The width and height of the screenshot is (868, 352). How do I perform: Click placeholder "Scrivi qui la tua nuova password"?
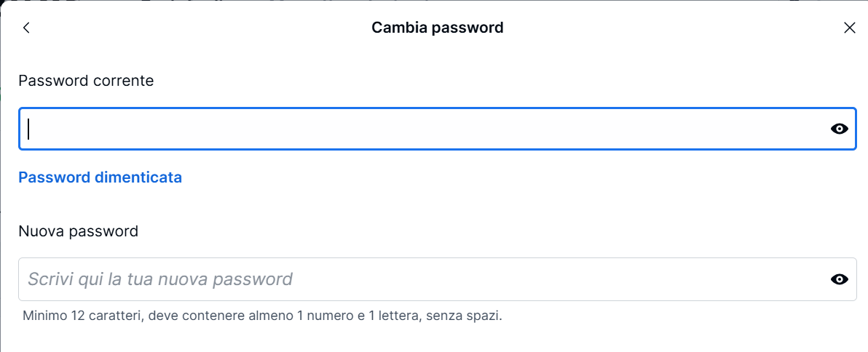(x=160, y=279)
